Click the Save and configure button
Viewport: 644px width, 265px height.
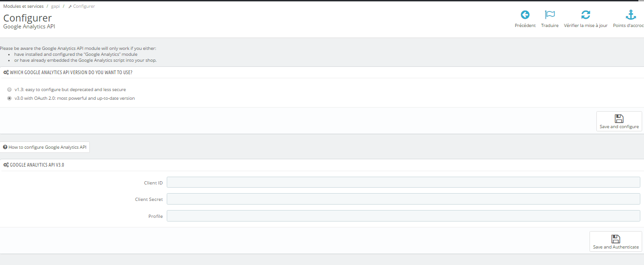(619, 121)
